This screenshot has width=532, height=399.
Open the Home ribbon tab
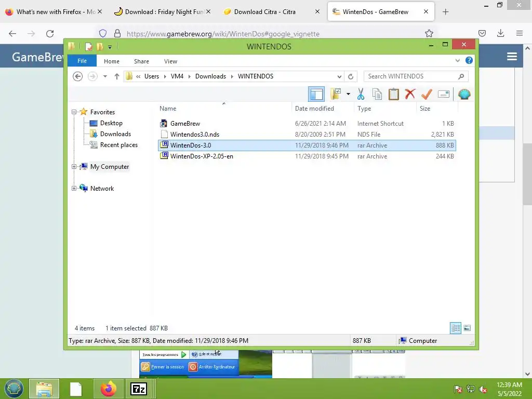click(112, 61)
